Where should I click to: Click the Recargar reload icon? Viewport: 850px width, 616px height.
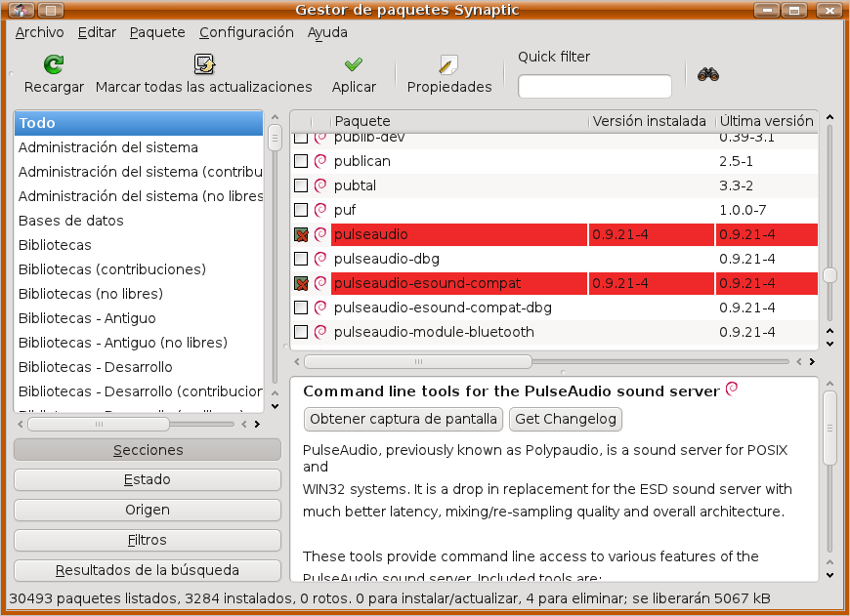point(54,64)
